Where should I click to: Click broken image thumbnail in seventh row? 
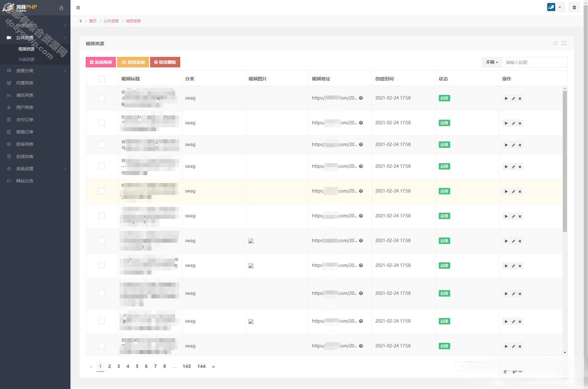tap(251, 241)
